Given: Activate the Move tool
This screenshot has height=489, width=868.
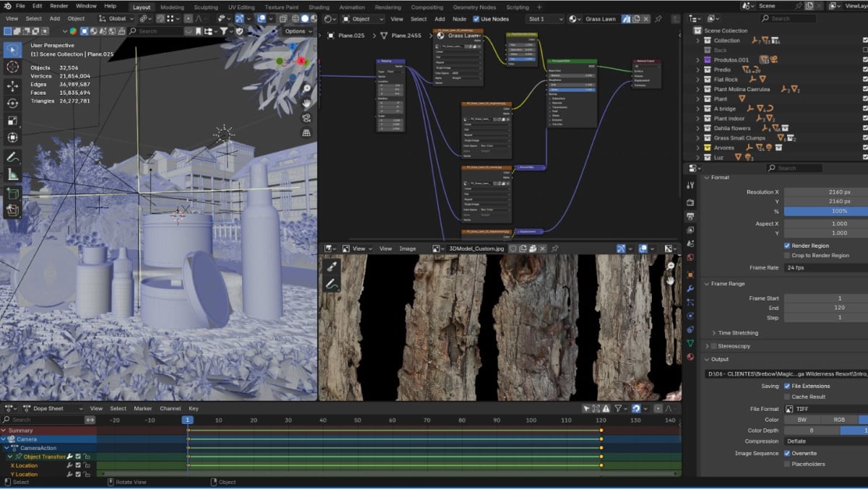Looking at the screenshot, I should (x=12, y=86).
